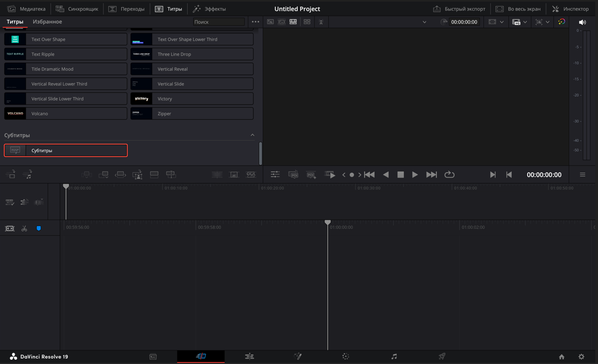Select the Text Over Shape title

coord(65,39)
